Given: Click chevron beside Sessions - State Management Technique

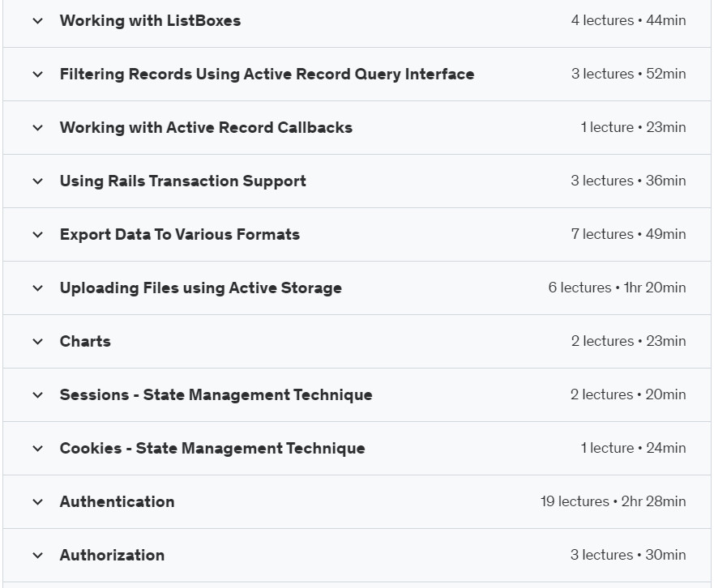Looking at the screenshot, I should click(x=38, y=395).
